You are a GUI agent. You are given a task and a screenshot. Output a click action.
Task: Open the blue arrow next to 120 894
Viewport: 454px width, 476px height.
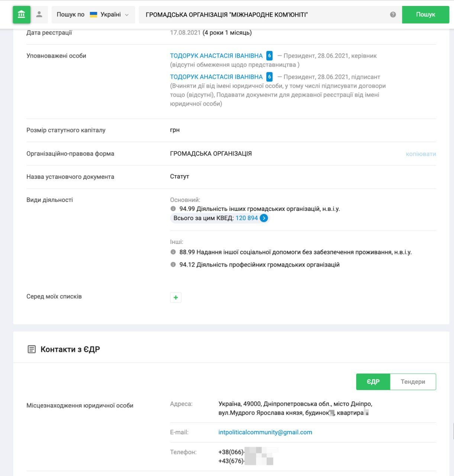pos(264,218)
